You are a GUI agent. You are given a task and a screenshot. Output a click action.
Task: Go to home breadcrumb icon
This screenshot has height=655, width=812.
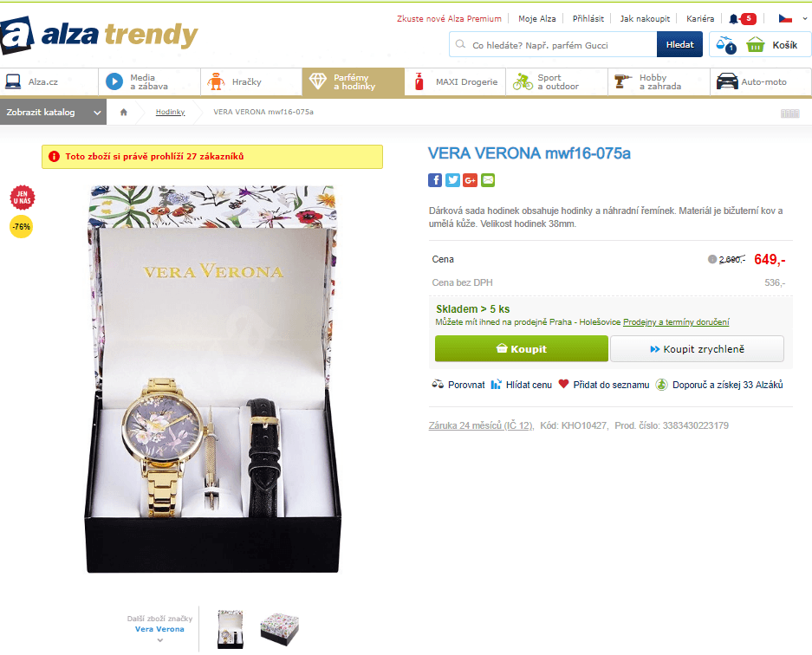point(124,112)
